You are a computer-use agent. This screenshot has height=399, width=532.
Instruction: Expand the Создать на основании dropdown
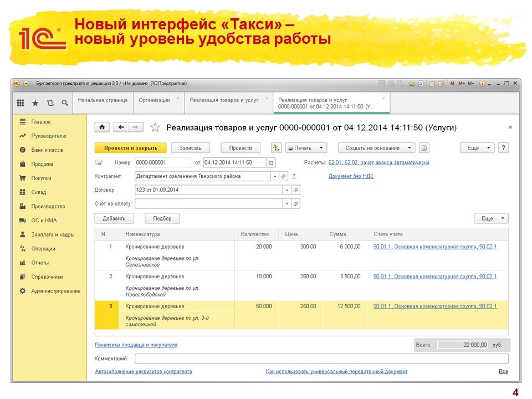pos(410,148)
